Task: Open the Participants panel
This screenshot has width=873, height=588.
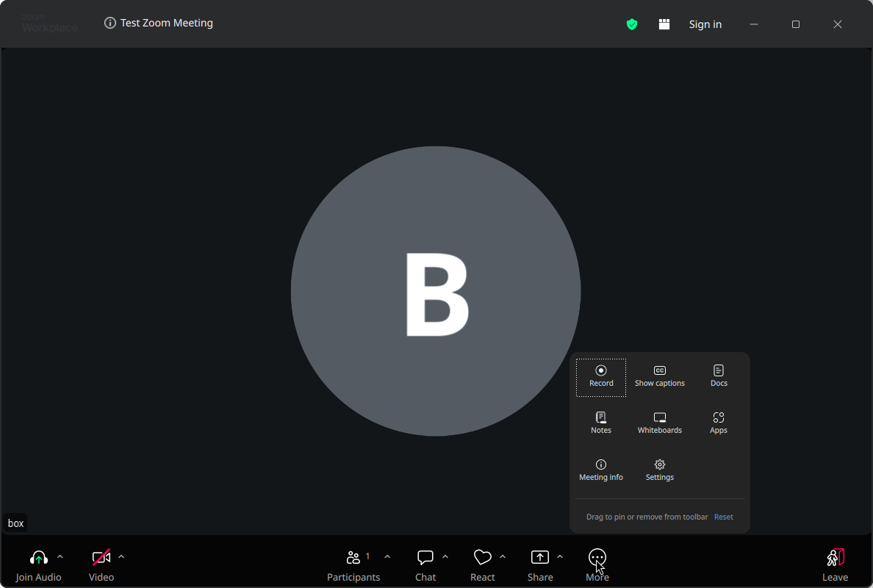Action: pos(353,566)
